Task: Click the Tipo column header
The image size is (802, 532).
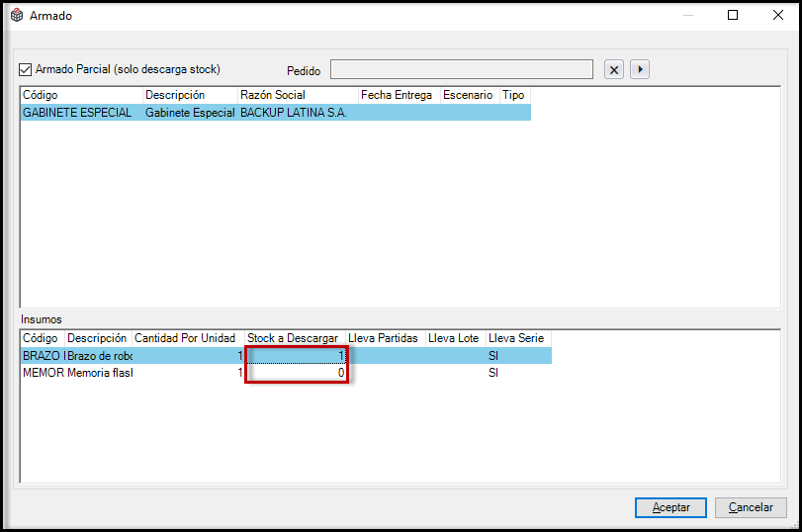Action: [515, 95]
